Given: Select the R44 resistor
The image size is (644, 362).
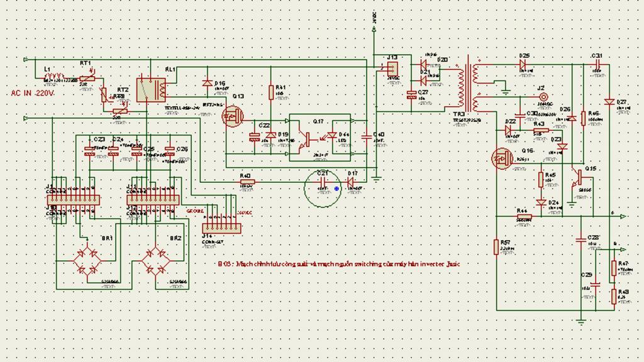Looking at the screenshot, I should 524,216.
